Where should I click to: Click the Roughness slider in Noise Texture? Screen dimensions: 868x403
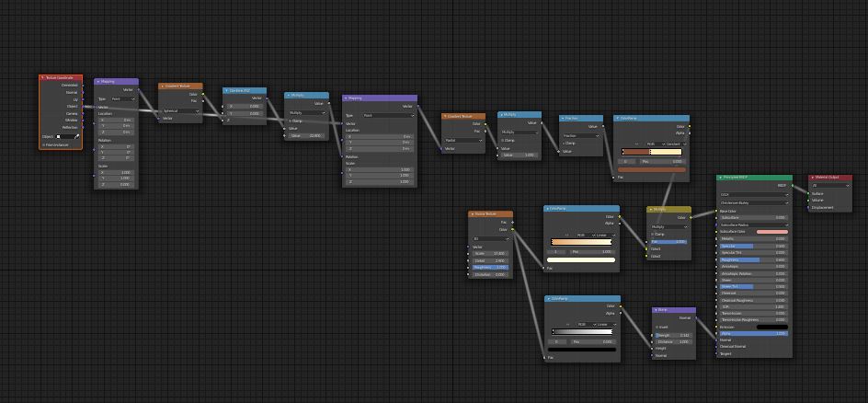click(490, 267)
